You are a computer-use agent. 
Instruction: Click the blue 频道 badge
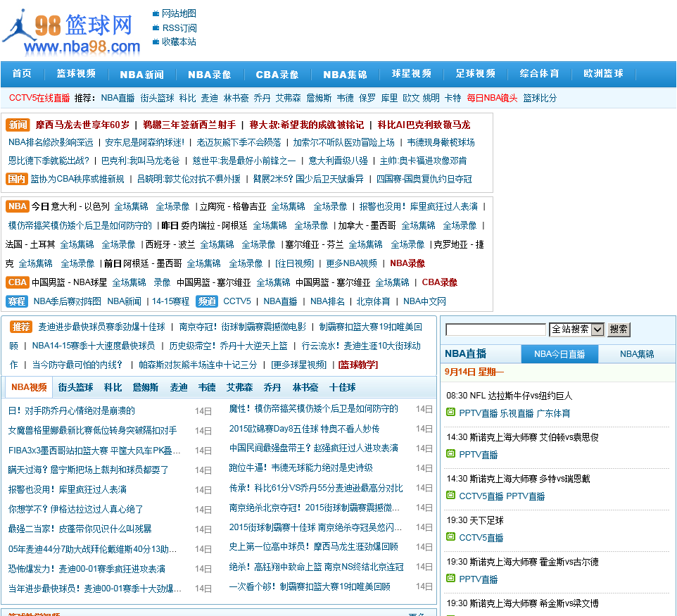coord(207,301)
